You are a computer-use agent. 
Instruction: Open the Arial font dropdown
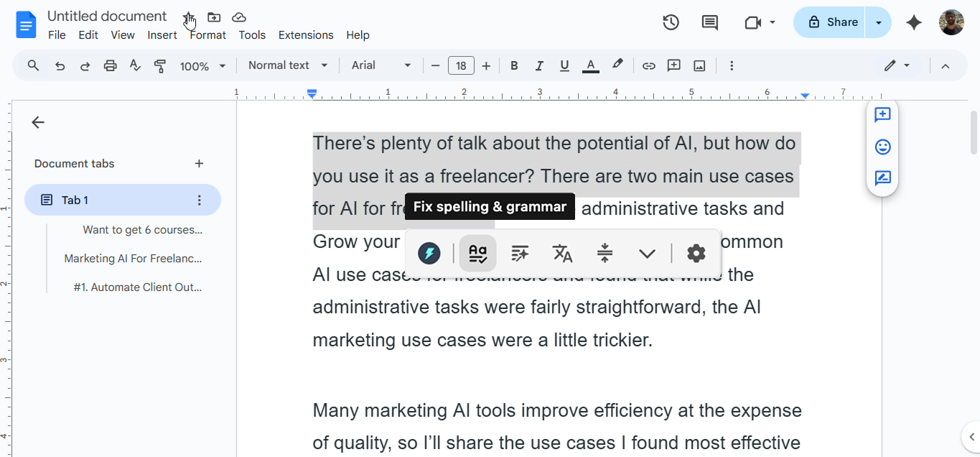click(x=381, y=65)
